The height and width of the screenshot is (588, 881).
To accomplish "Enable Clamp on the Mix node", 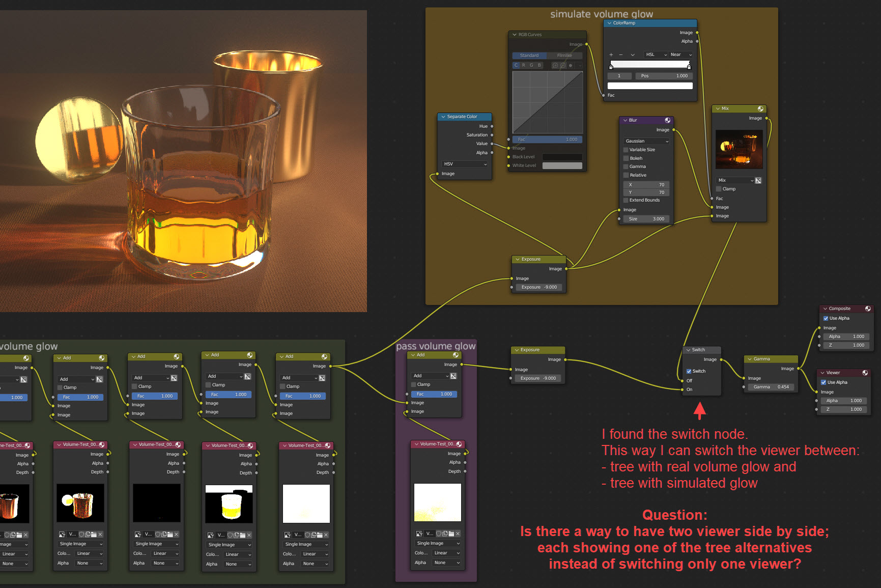I will (719, 189).
